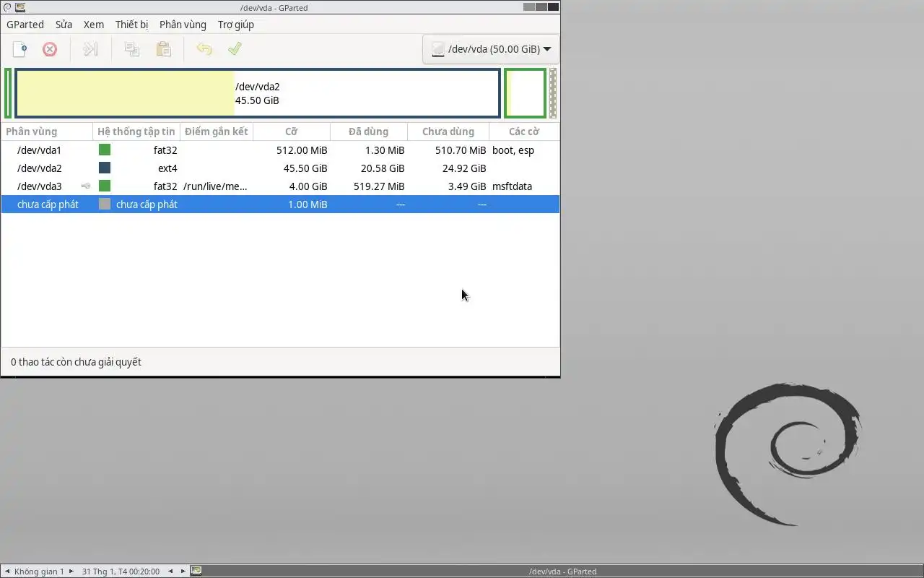924x578 pixels.
Task: Click the Resize/Move partition toolbar icon
Action: tap(90, 49)
